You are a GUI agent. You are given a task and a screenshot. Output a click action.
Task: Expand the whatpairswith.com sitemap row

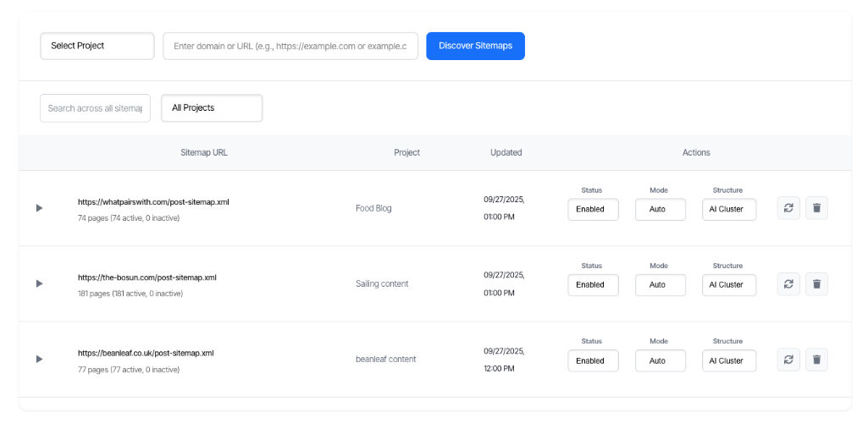pos(39,208)
